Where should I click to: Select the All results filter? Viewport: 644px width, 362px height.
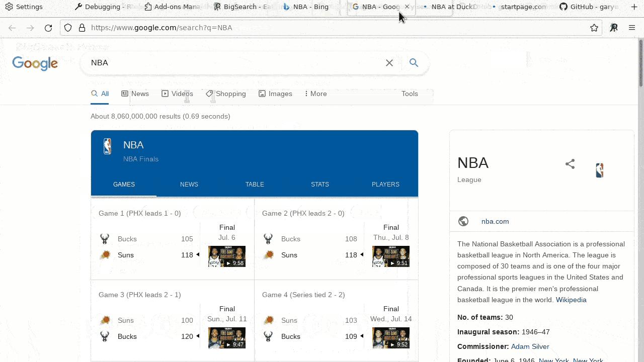[x=100, y=94]
